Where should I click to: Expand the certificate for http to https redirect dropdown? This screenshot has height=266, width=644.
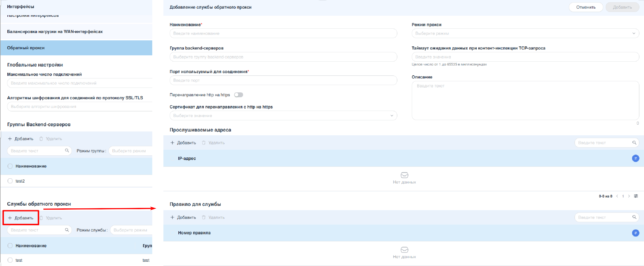pos(283,116)
